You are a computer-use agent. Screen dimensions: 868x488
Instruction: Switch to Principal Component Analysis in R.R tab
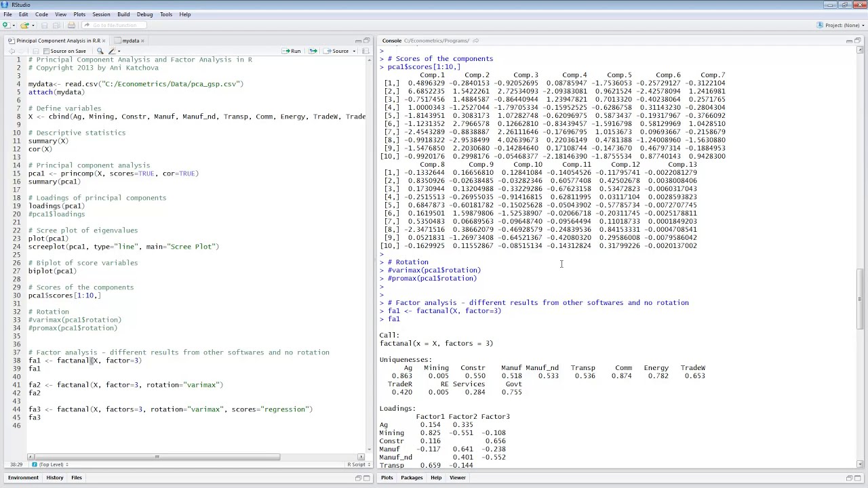58,41
